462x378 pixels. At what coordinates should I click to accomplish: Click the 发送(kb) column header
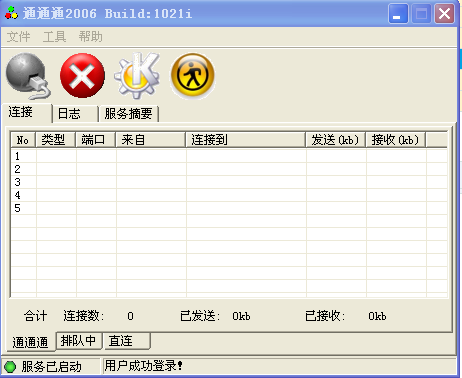click(x=336, y=140)
